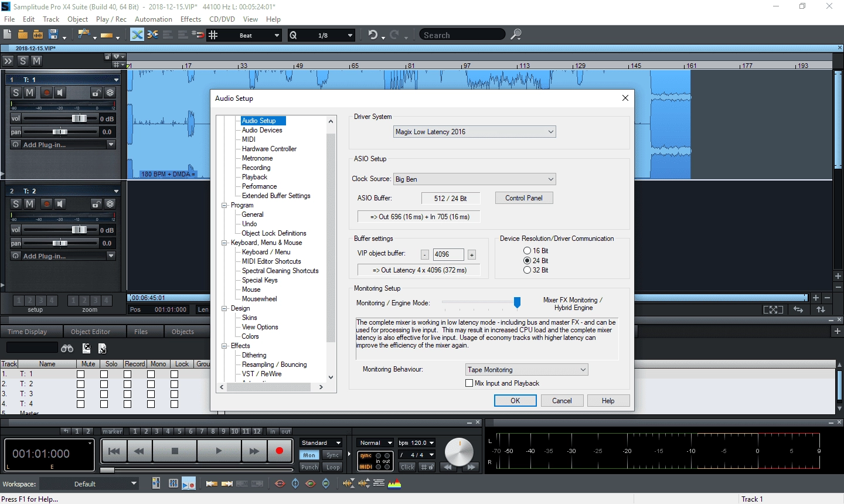Screen dimensions: 844x504
Task: Enable Mix Input and Playback checkbox
Action: [x=469, y=383]
